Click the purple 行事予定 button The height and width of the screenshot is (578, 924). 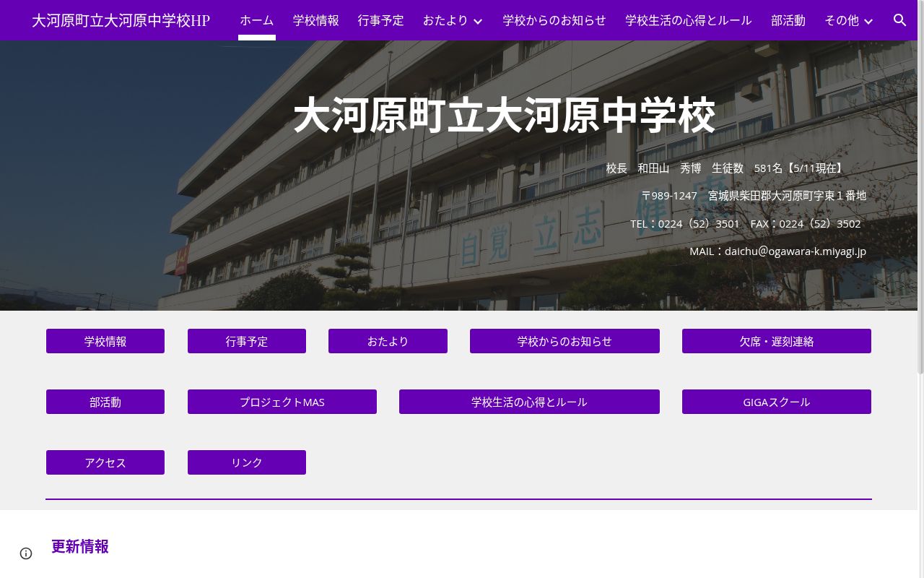(x=247, y=341)
